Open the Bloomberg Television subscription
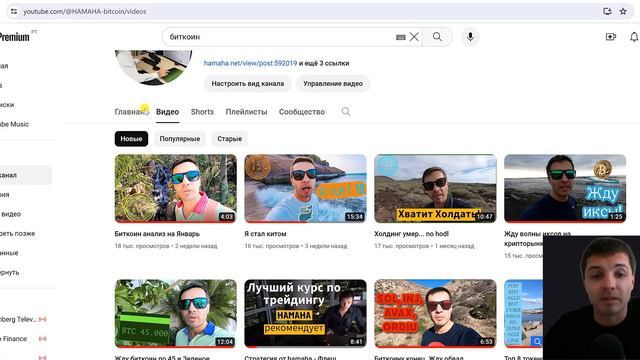The height and width of the screenshot is (360, 640). coord(19,319)
